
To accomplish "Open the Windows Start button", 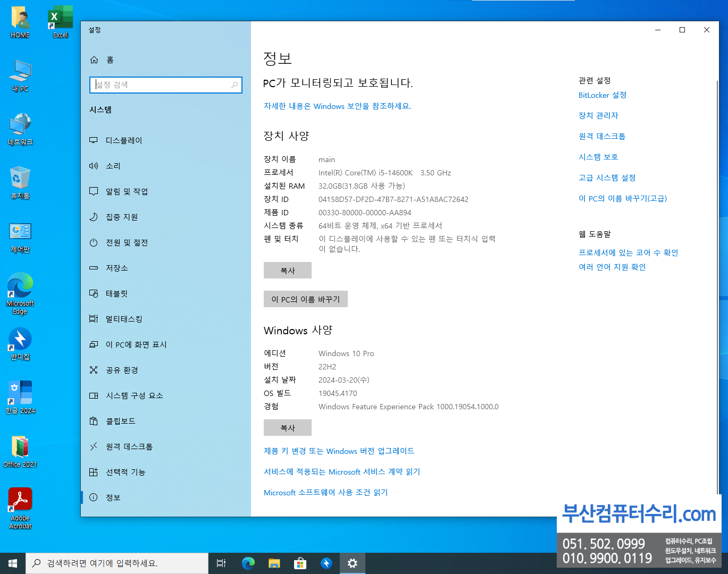I will 13,563.
